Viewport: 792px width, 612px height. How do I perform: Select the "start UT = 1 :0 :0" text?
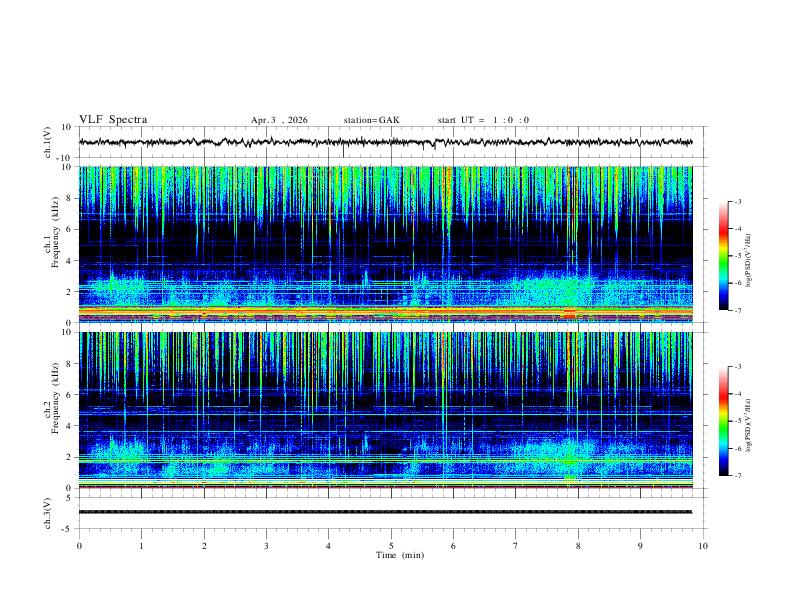(x=483, y=120)
